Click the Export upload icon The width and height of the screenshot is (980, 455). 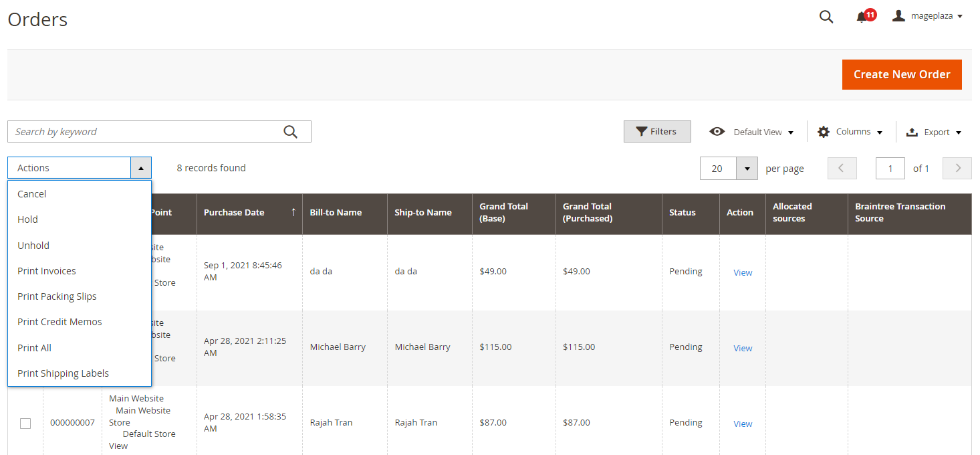point(912,132)
